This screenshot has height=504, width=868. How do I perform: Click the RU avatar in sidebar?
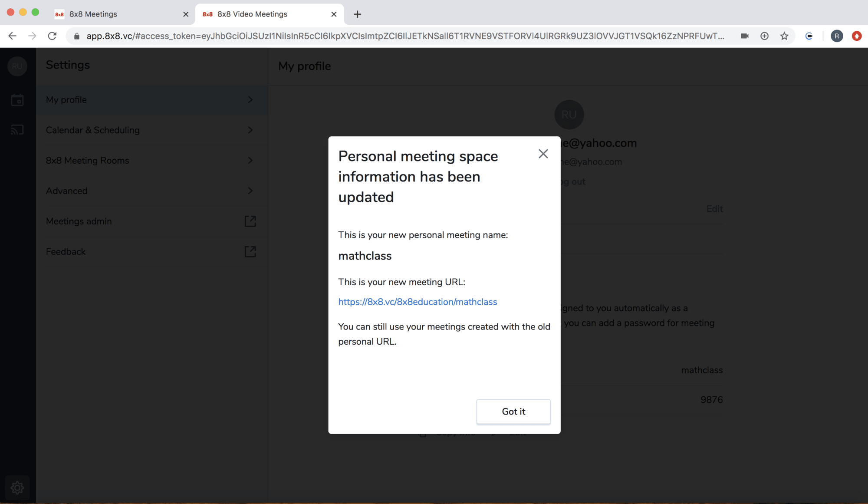click(17, 66)
